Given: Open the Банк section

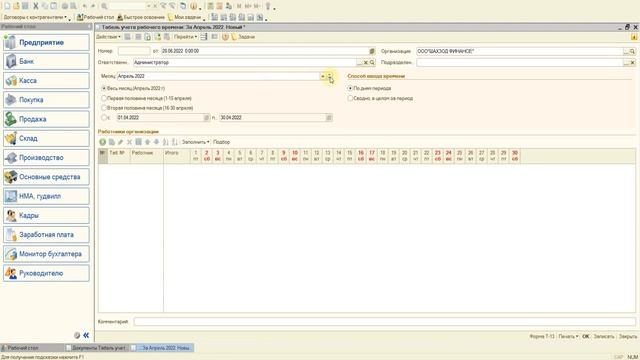Looking at the screenshot, I should point(46,62).
